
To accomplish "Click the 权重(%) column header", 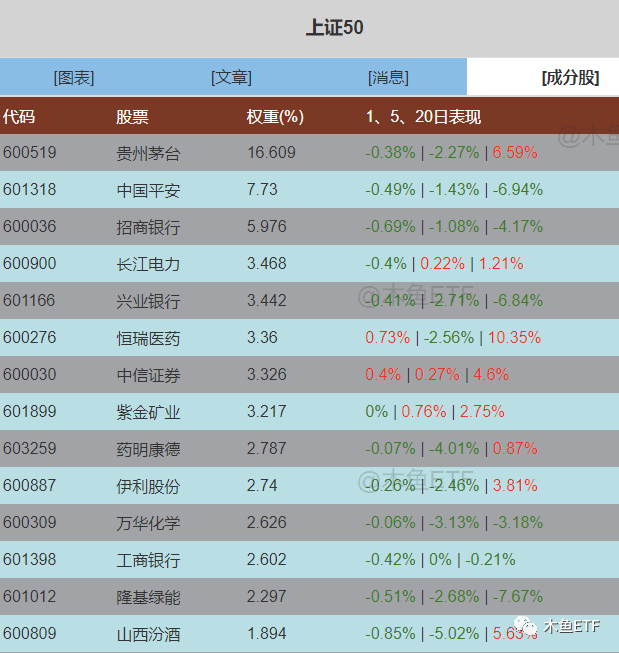I will [275, 117].
